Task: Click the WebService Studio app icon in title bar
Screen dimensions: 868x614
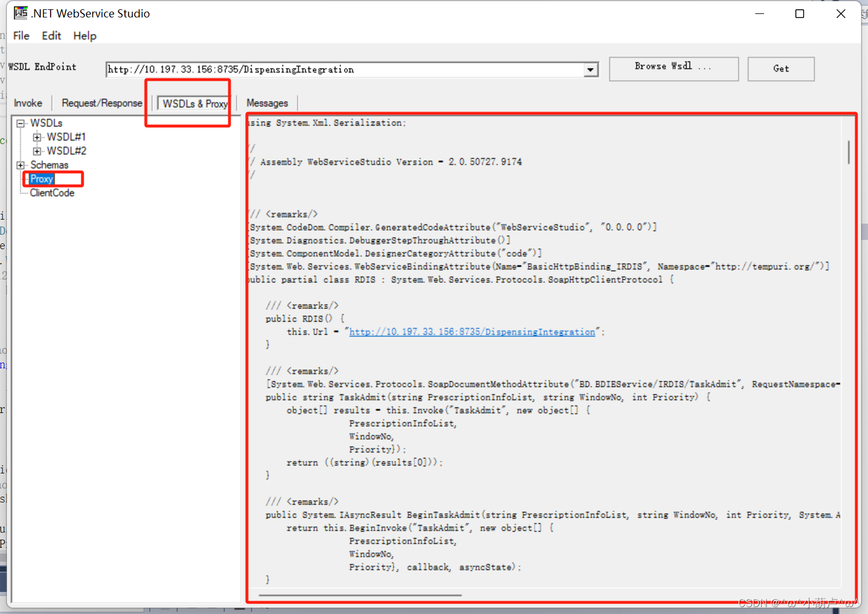Action: coord(21,13)
